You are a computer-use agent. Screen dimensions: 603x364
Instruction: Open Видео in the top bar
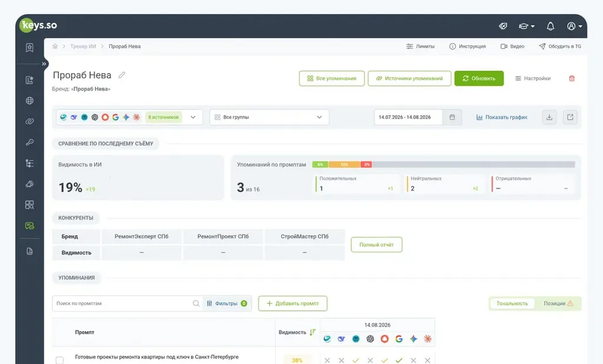point(512,46)
